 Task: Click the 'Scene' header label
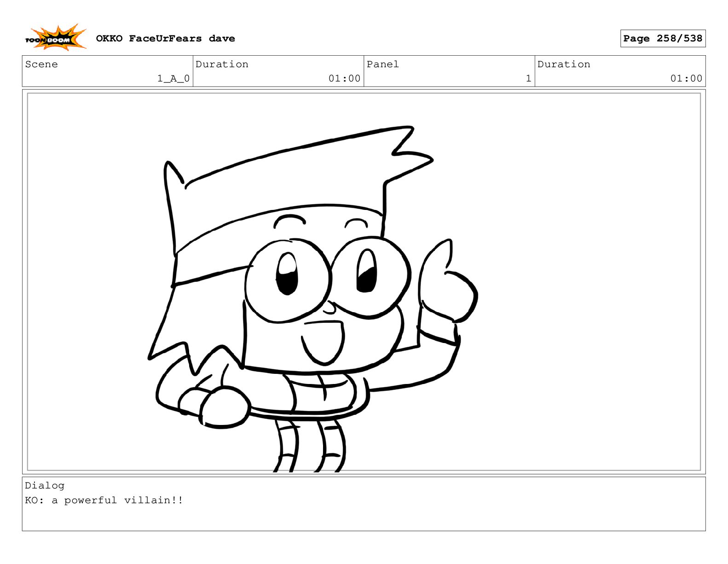(41, 64)
